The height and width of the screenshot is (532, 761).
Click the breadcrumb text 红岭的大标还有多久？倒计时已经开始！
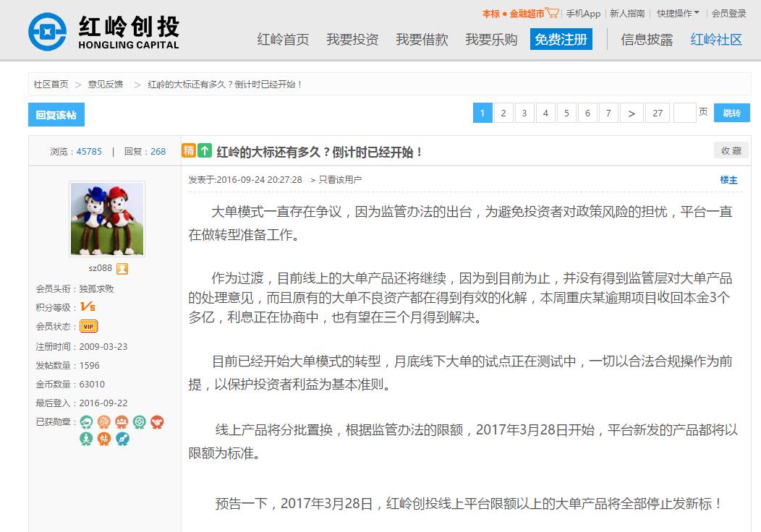[x=225, y=85]
